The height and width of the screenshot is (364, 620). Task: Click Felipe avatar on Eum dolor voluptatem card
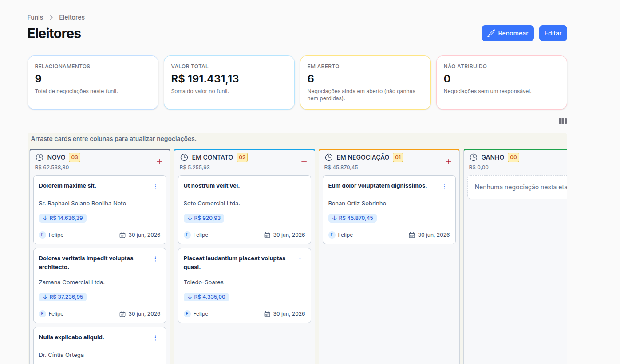coord(332,235)
